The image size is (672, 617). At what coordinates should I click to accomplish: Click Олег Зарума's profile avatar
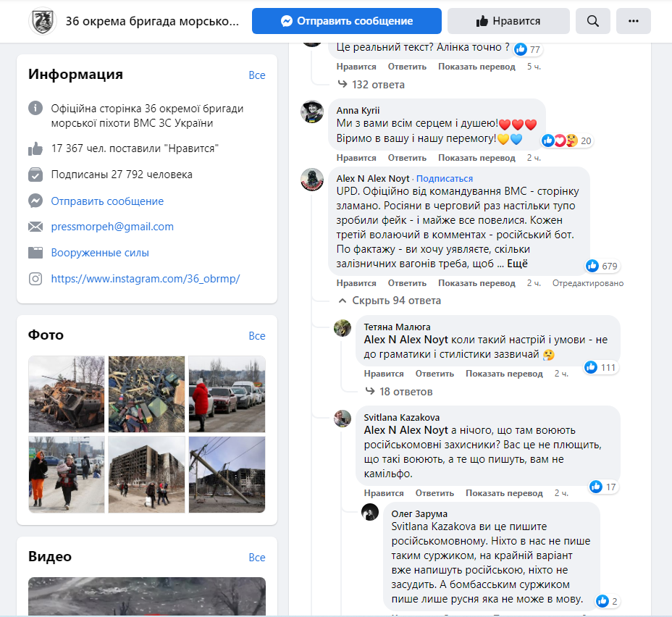(370, 512)
